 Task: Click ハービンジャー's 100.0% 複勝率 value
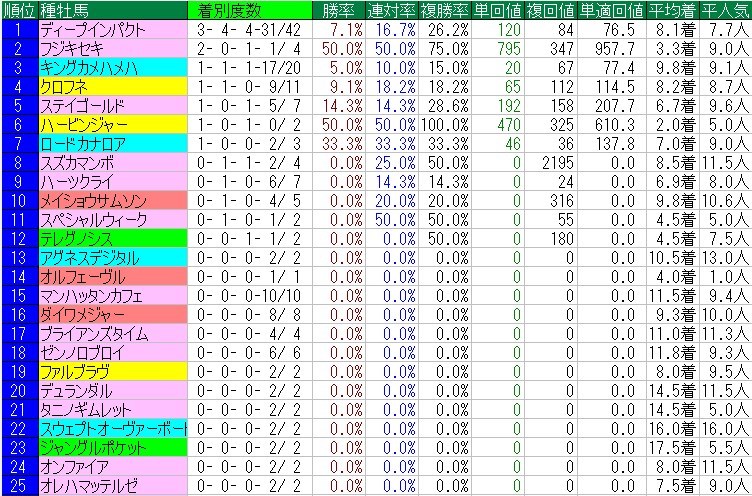445,125
